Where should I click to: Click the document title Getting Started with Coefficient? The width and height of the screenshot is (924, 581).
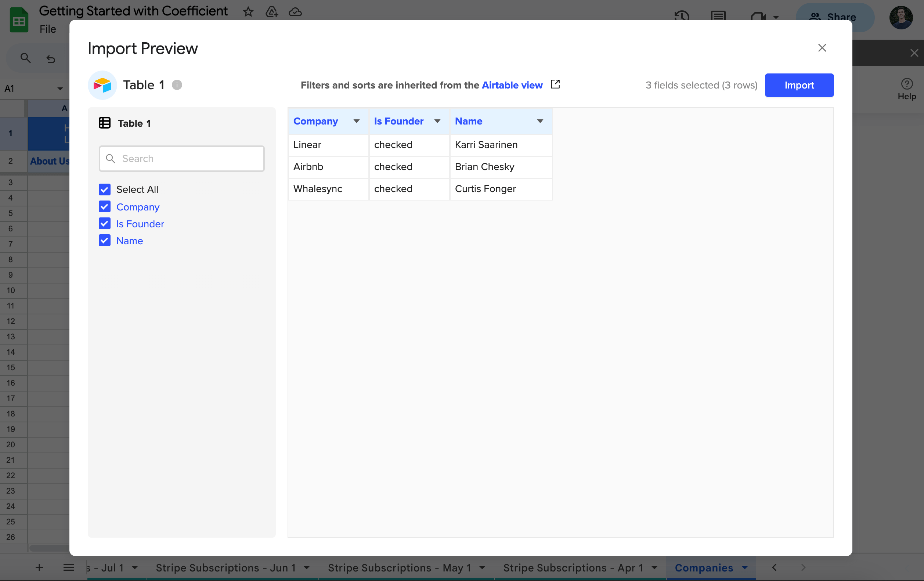point(133,11)
